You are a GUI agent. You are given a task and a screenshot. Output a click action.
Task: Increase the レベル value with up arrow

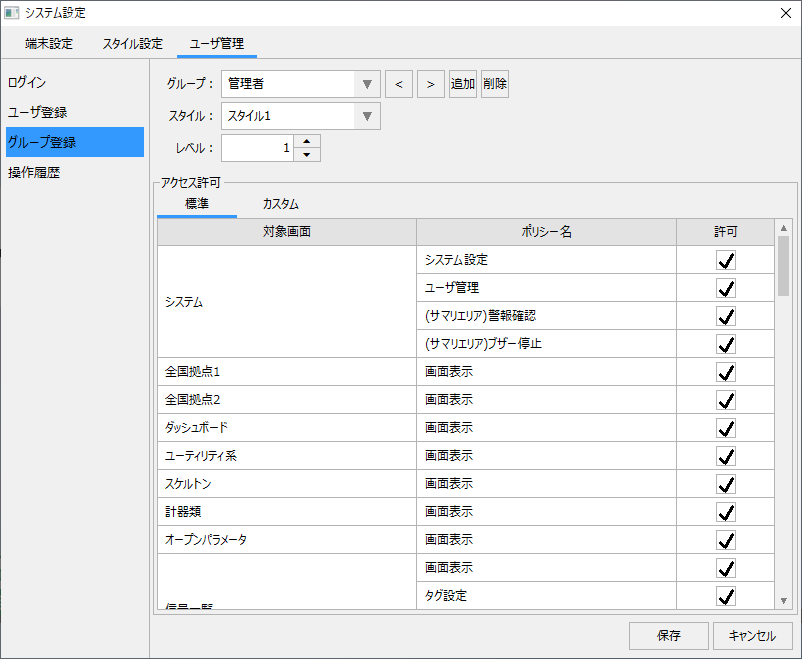307,141
